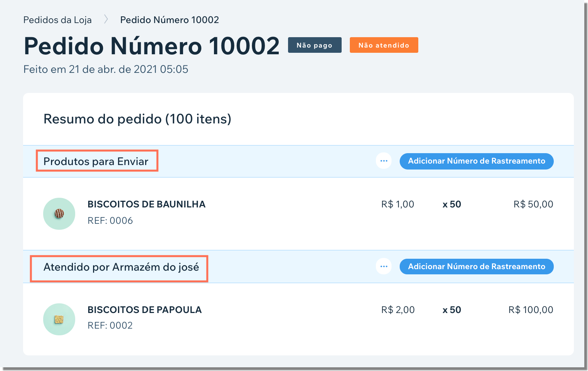Click the Pedido Número 10002 breadcrumb
Image resolution: width=588 pixels, height=371 pixels.
169,20
